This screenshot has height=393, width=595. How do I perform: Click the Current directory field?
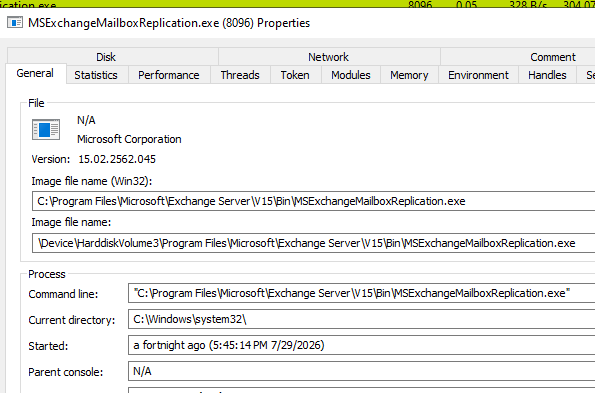click(x=362, y=319)
